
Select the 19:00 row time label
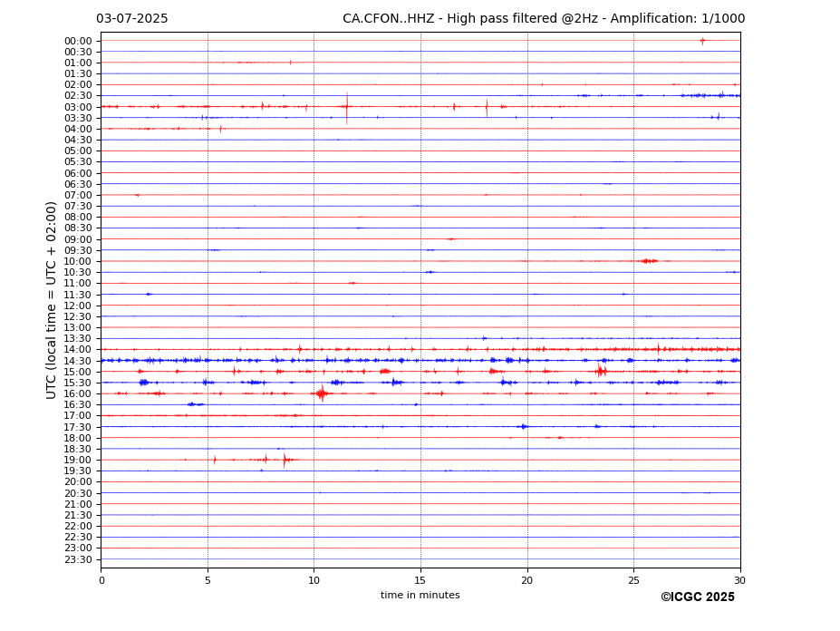78,460
